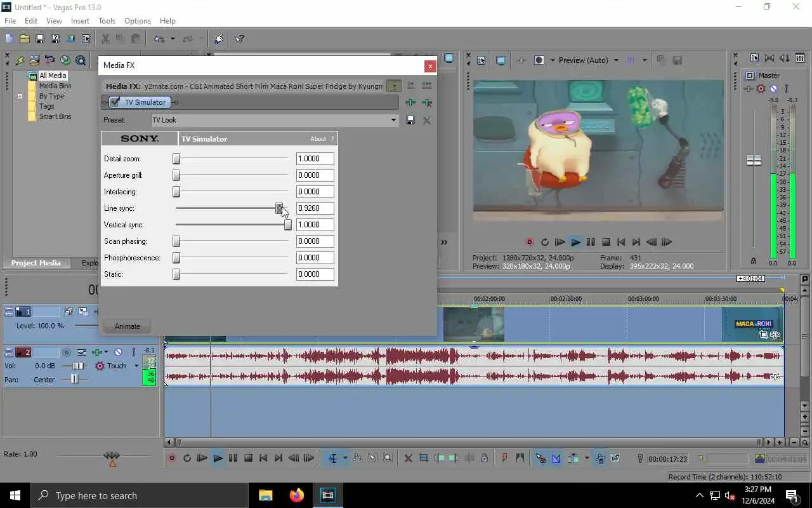
Task: Open File Explorer from the Windows taskbar
Action: click(265, 495)
